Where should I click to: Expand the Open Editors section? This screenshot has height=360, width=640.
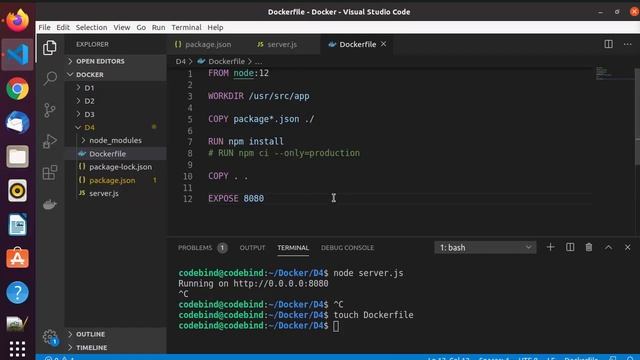point(116,61)
